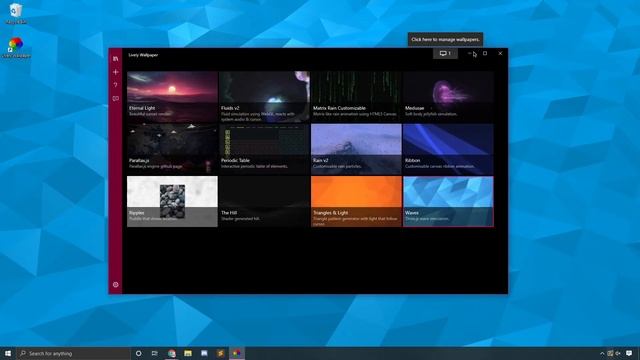
Task: Click the Search for anything box
Action: tap(74, 353)
